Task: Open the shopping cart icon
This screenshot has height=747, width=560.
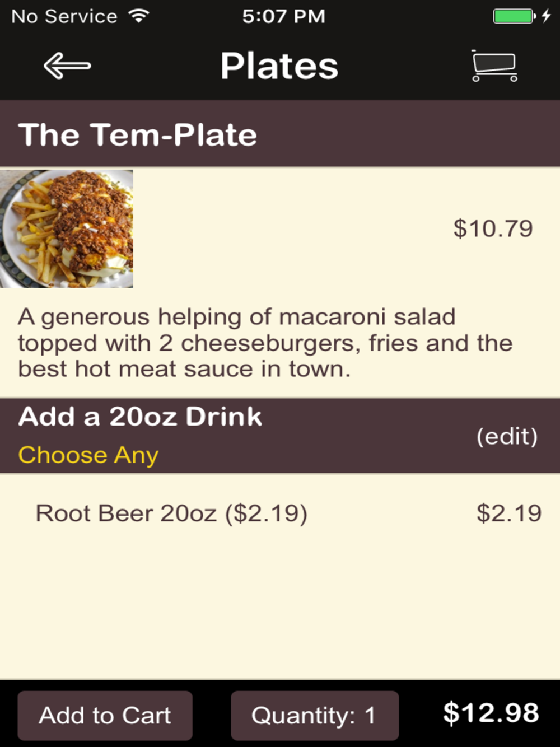Action: tap(494, 66)
